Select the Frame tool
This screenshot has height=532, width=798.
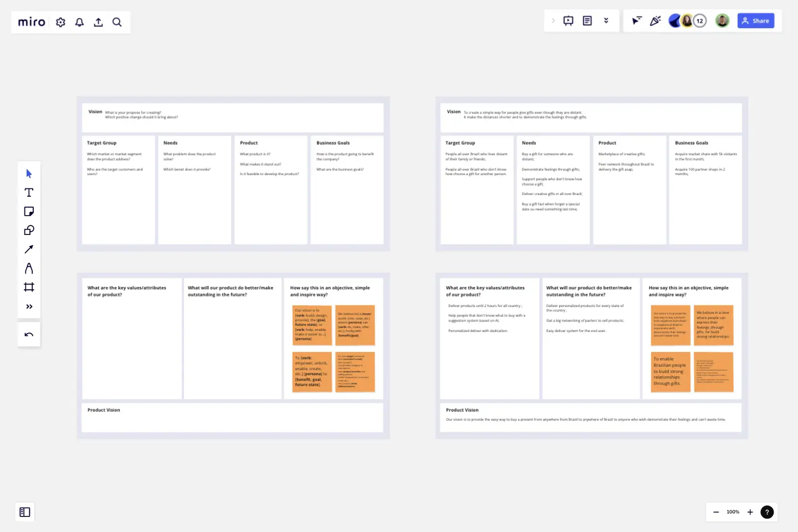(29, 287)
